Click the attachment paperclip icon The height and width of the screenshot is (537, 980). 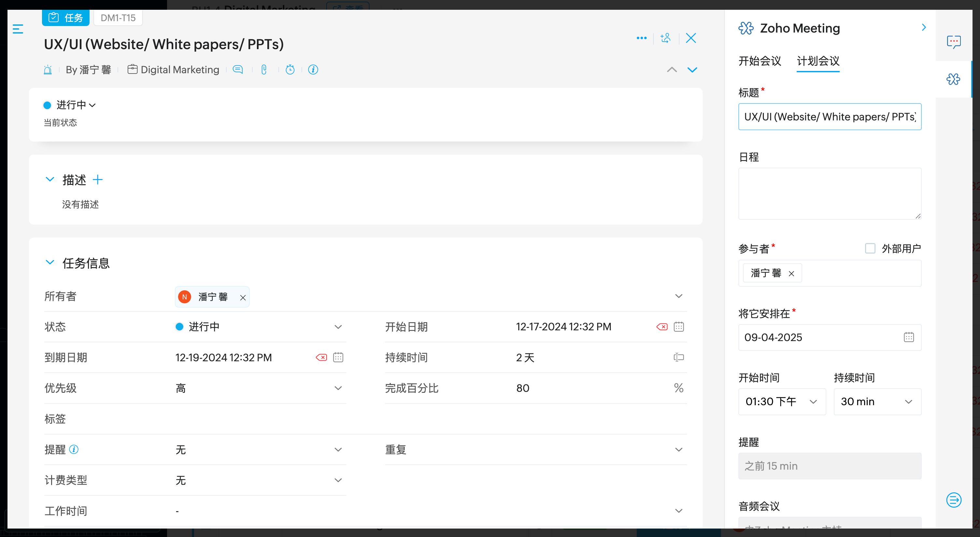tap(264, 70)
